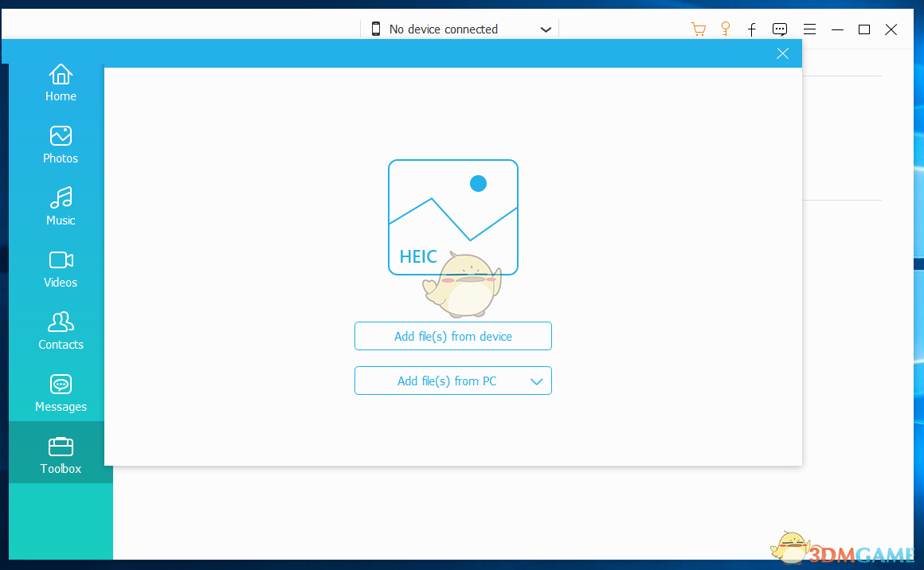Viewport: 924px width, 570px height.
Task: Open the Contacts section
Action: (61, 331)
